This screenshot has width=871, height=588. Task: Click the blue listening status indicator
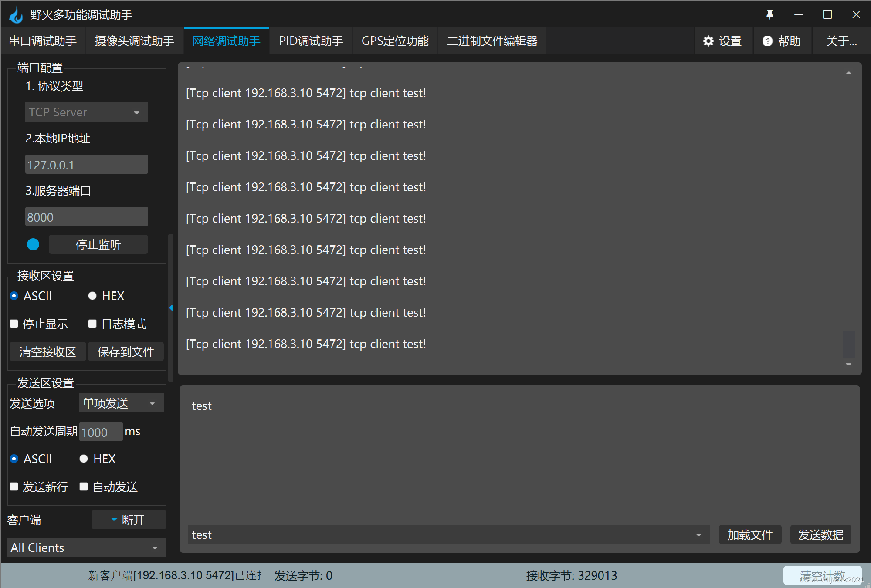coord(33,244)
